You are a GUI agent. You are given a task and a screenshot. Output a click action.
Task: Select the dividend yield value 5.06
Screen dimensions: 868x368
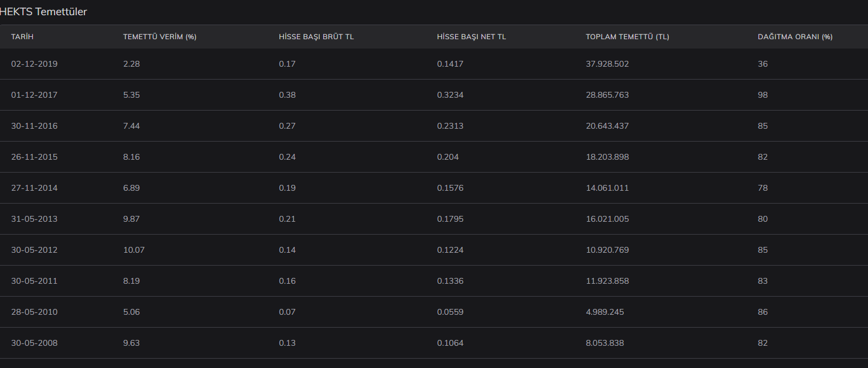click(x=131, y=312)
